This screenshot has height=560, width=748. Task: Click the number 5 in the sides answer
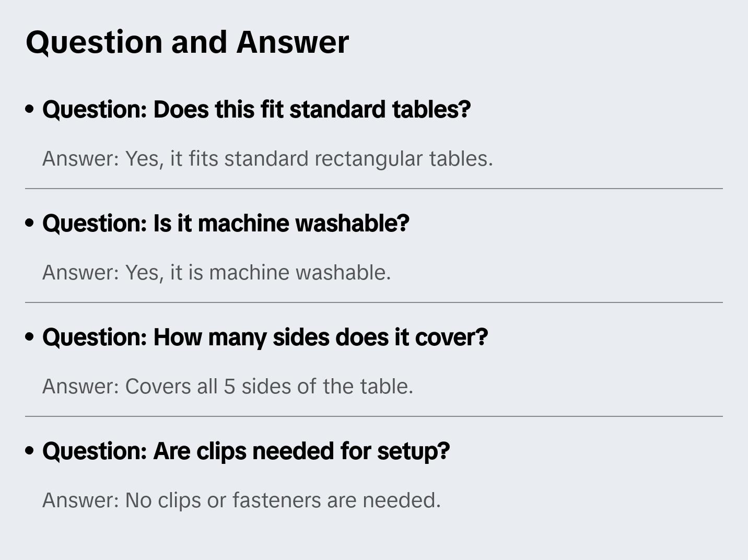[229, 387]
